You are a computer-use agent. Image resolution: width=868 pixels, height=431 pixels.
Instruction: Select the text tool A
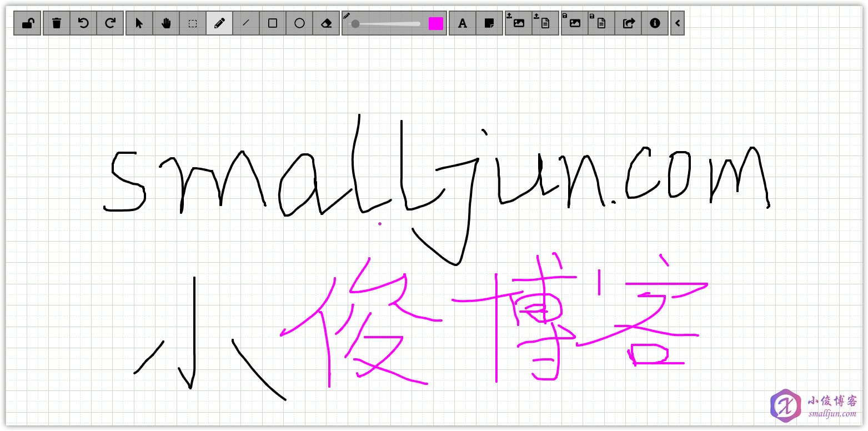tap(463, 23)
